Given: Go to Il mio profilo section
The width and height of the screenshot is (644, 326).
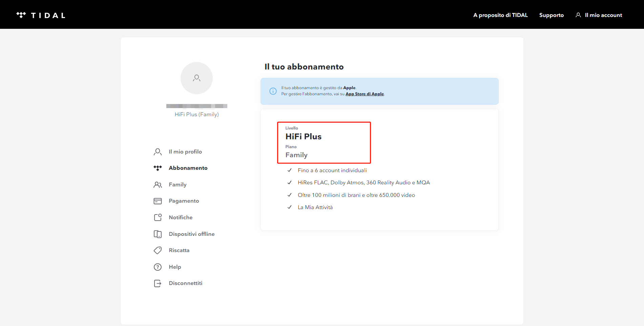Looking at the screenshot, I should pyautogui.click(x=185, y=152).
